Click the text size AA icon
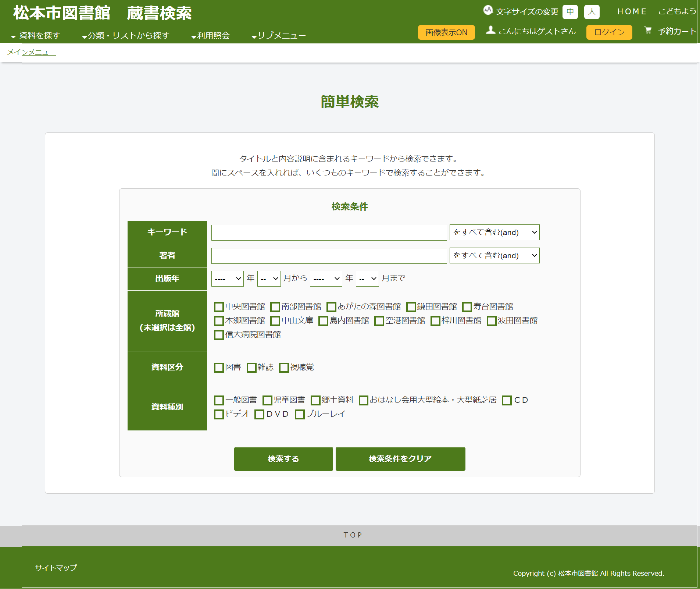The height and width of the screenshot is (589, 700). click(x=488, y=10)
